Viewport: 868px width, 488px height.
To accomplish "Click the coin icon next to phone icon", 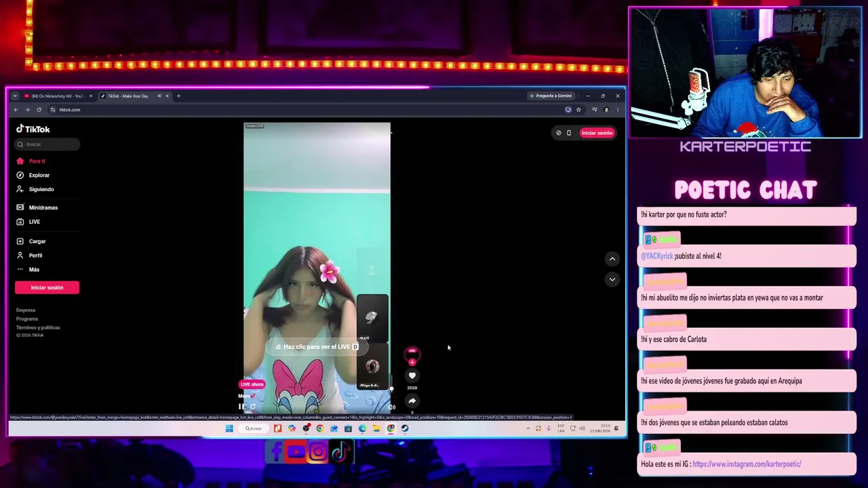I will tap(559, 133).
